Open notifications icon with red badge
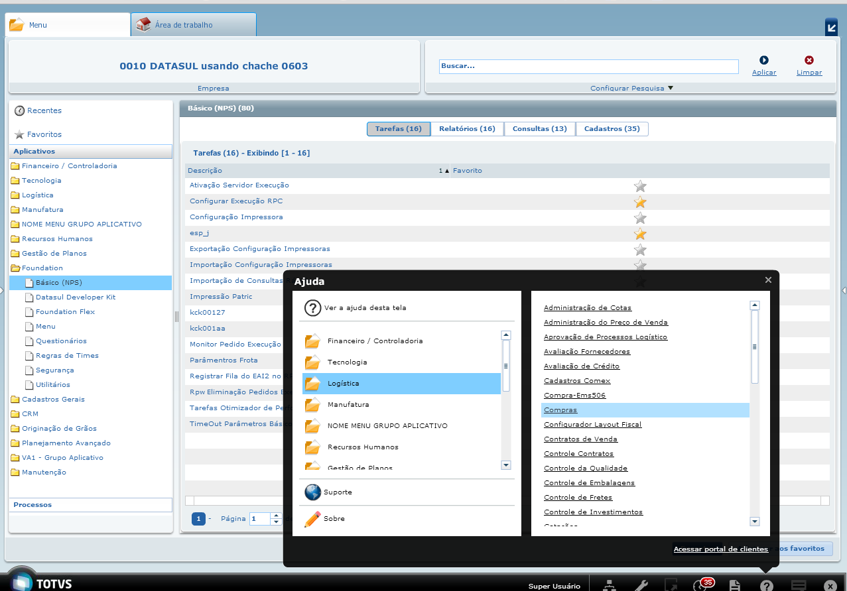 click(x=703, y=584)
